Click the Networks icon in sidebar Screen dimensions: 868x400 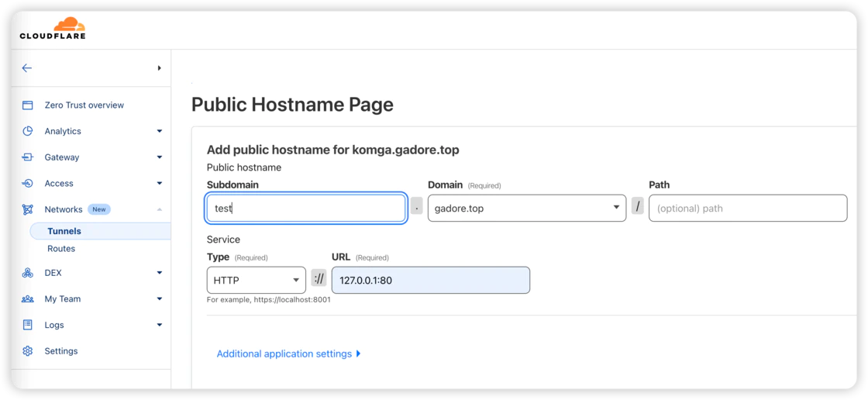pyautogui.click(x=28, y=209)
